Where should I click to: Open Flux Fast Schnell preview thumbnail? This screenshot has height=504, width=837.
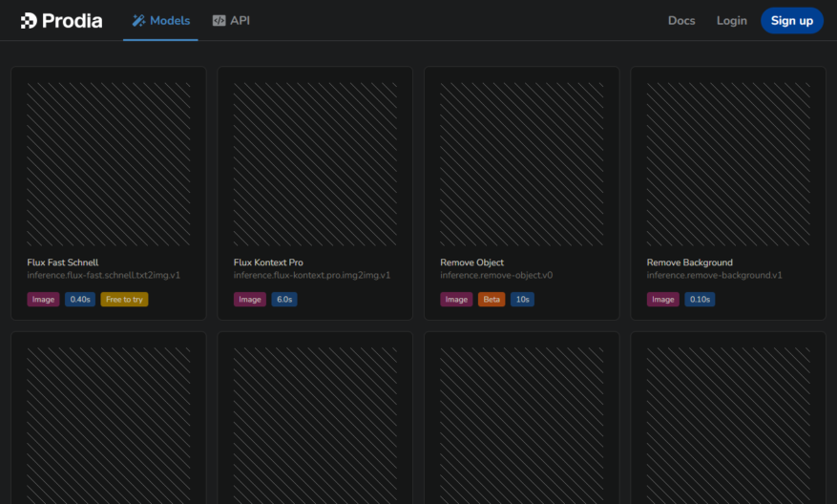coord(109,164)
